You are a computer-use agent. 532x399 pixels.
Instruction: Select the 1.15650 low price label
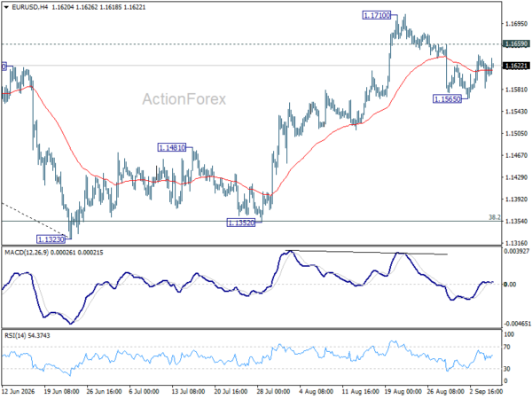tap(447, 99)
